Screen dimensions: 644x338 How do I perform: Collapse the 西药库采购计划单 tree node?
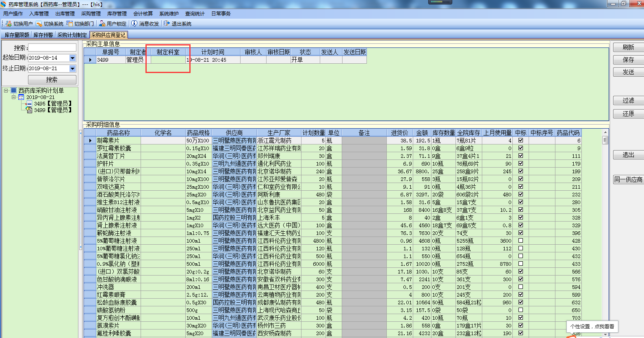point(6,90)
